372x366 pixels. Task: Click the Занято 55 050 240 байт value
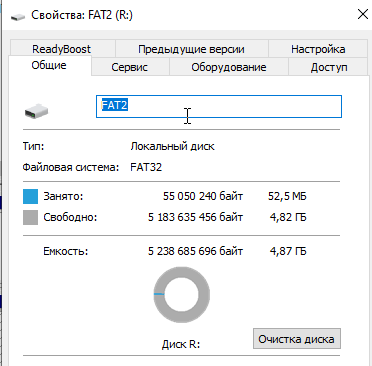[x=203, y=196]
